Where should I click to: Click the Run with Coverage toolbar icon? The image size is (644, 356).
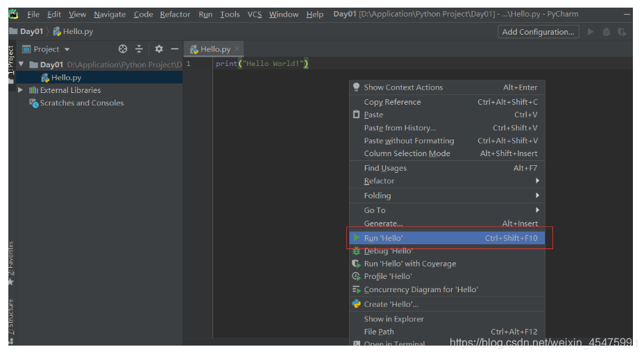tap(622, 32)
